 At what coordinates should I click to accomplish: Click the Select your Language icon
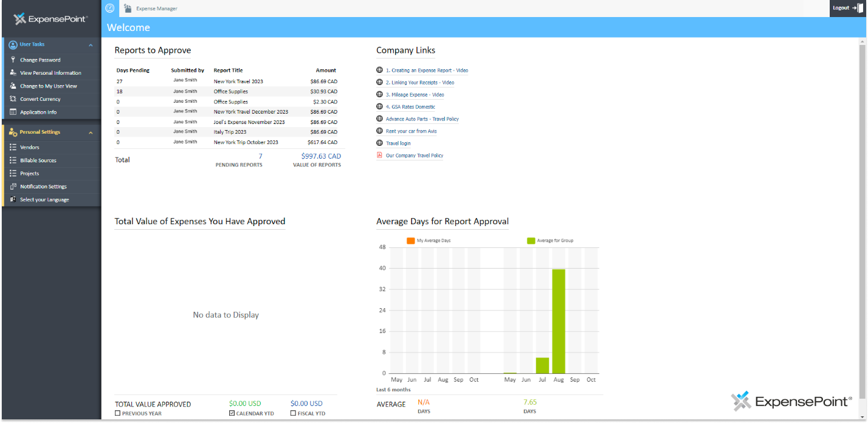(13, 199)
